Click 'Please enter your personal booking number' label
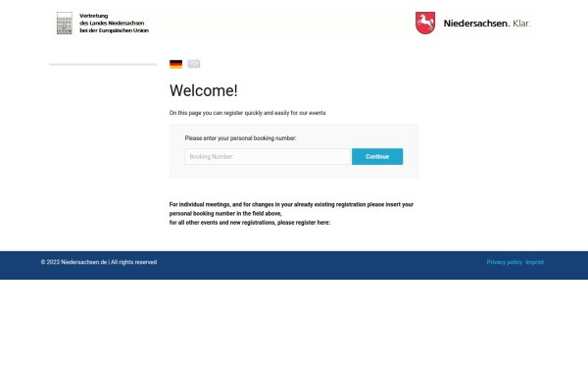Screen dimensions: 588x368 (x=240, y=138)
